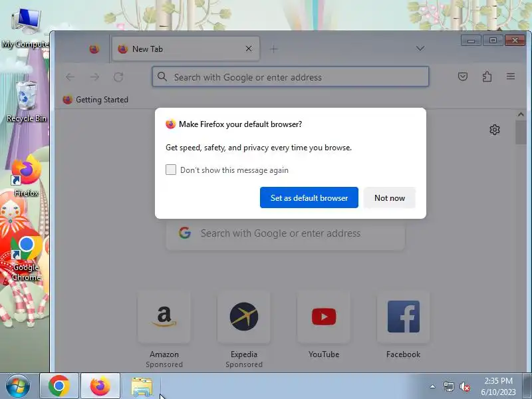Open the clock showing 2:35 PM
Image resolution: width=532 pixels, height=399 pixels.
coord(498,386)
